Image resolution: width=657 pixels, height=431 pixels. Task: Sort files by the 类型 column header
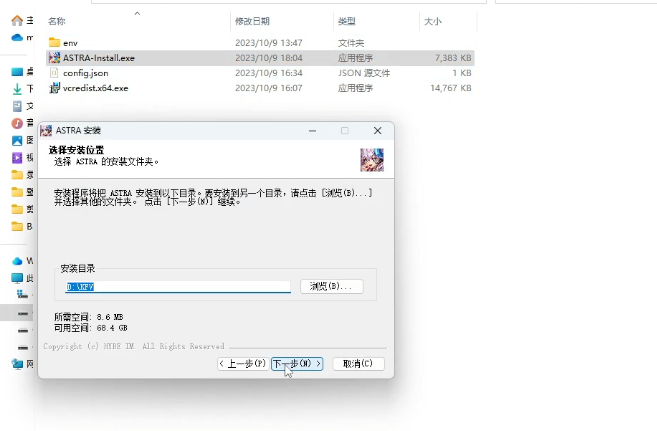[x=347, y=21]
